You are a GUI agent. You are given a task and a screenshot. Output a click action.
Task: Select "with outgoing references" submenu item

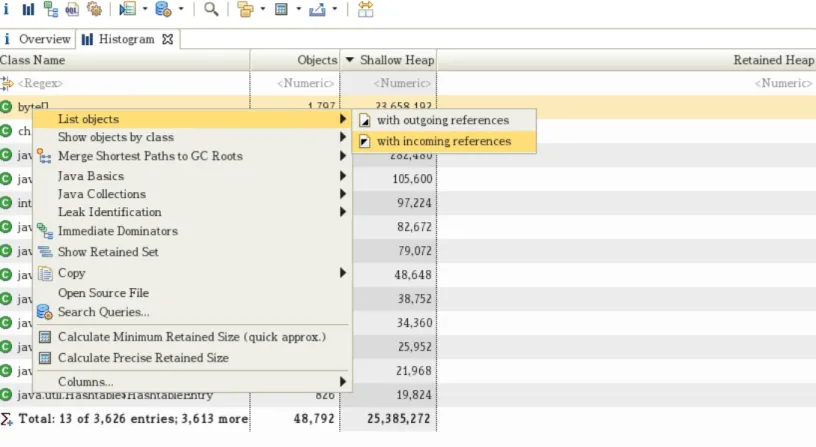coord(444,120)
